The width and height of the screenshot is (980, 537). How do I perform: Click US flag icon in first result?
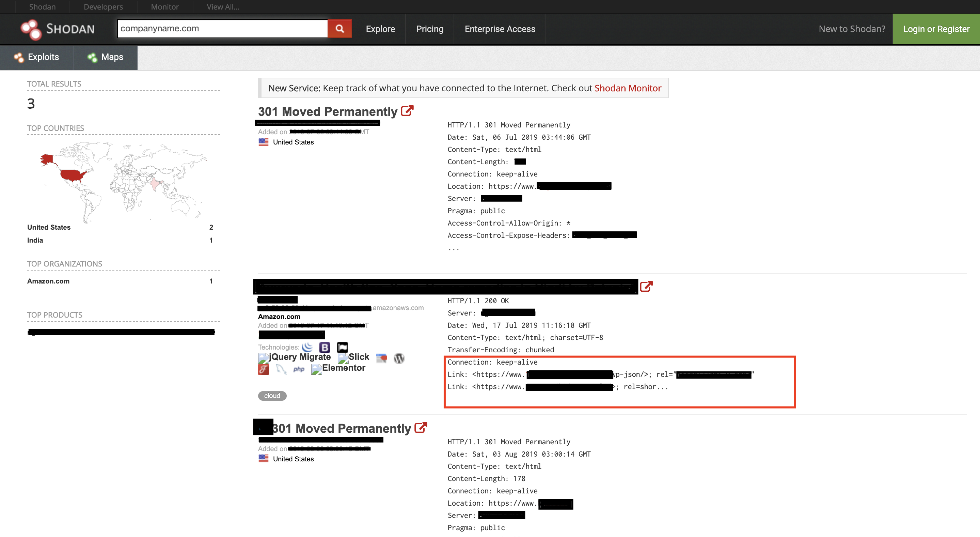click(263, 142)
